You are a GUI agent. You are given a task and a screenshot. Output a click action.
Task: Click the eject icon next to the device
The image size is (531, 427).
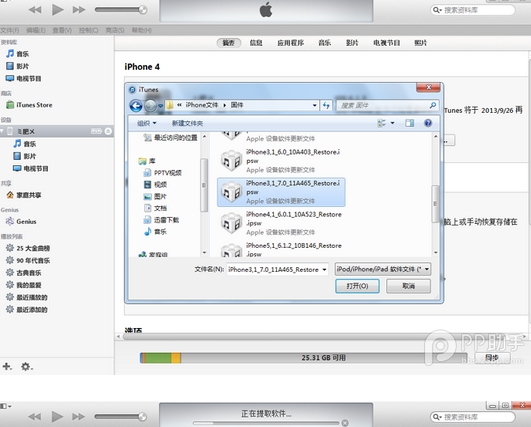(108, 131)
